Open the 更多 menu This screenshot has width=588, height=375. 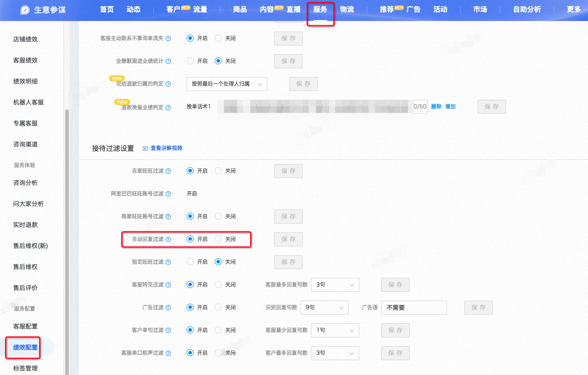574,9
